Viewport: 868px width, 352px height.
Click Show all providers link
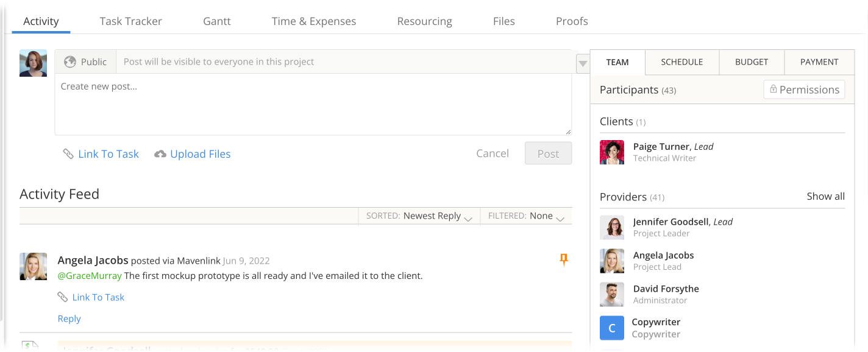825,196
